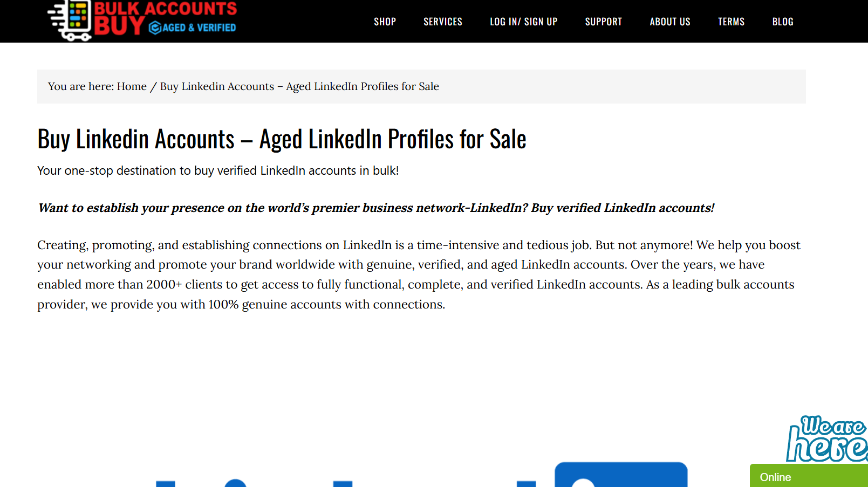Click the red Bulk Accounts Buy logo text

point(165,9)
